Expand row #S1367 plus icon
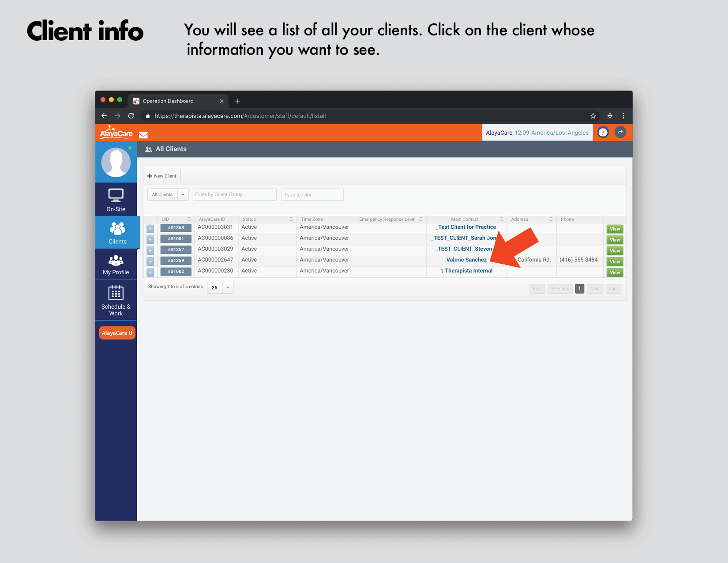The height and width of the screenshot is (563, 728). (x=150, y=250)
